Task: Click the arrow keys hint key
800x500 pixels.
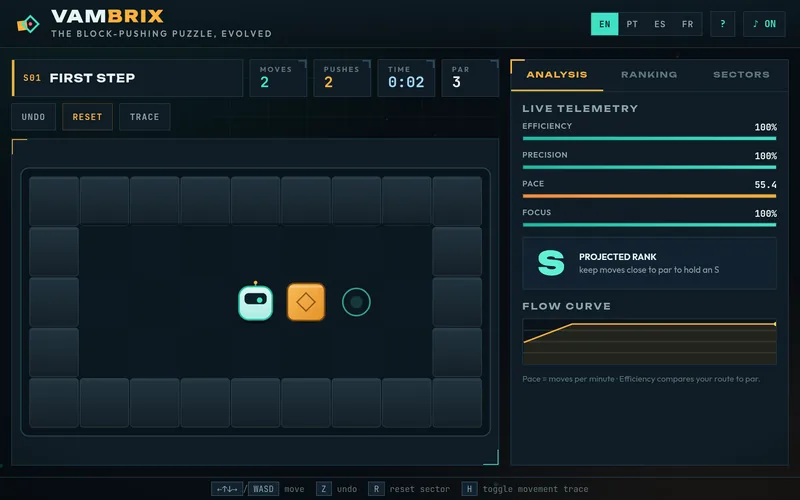Action: (227, 489)
